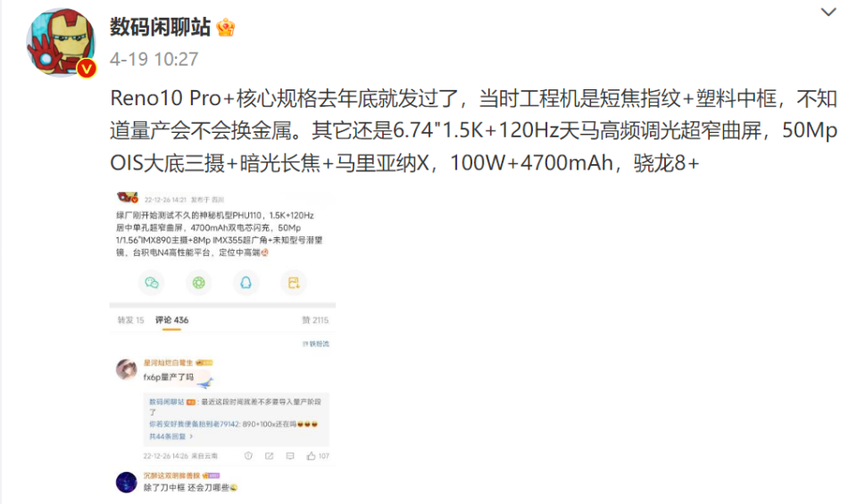Open the Iron Man profile avatar

[x=61, y=42]
